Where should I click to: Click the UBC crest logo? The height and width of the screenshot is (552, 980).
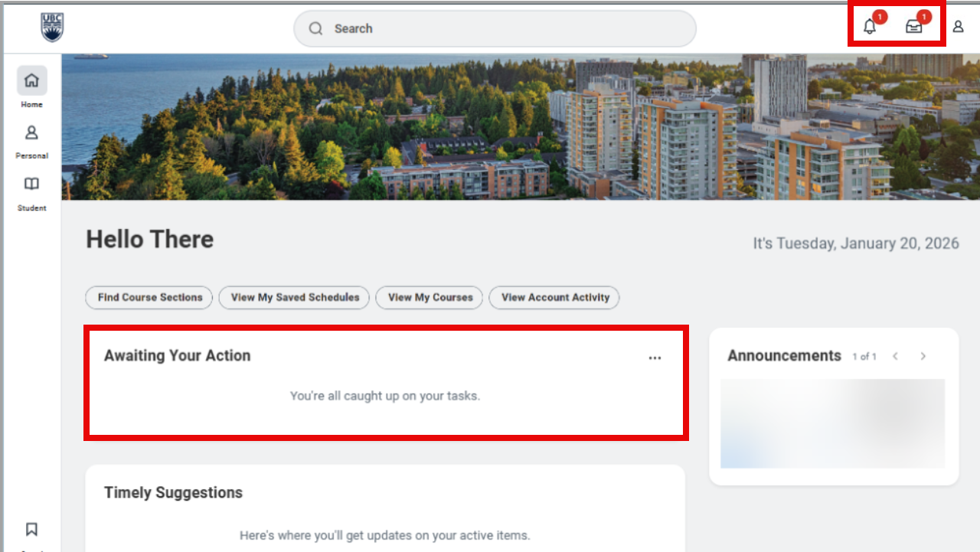51,28
